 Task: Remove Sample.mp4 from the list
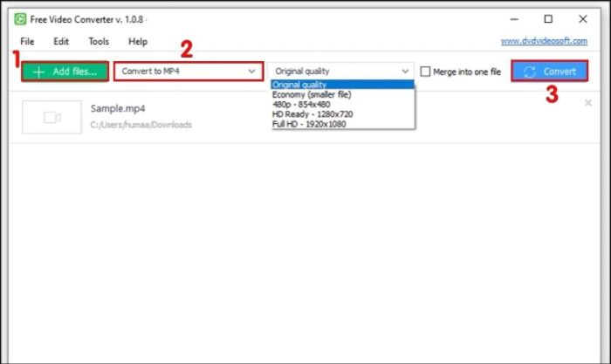(x=588, y=103)
